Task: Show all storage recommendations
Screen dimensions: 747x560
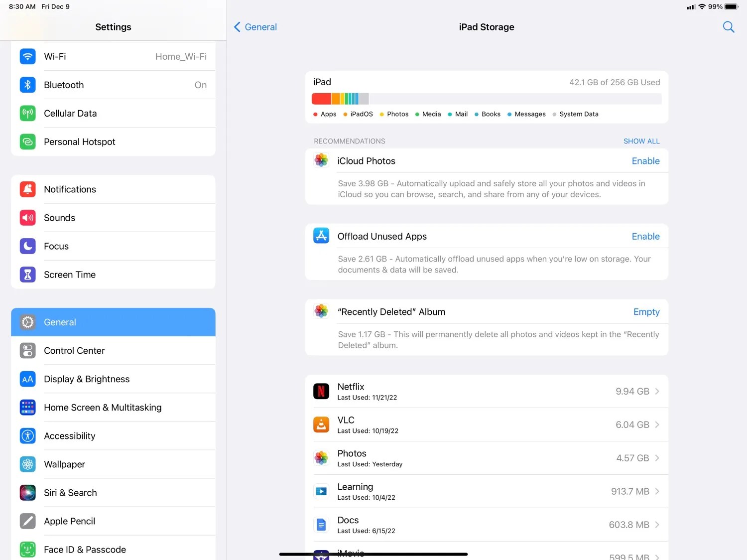Action: (641, 141)
